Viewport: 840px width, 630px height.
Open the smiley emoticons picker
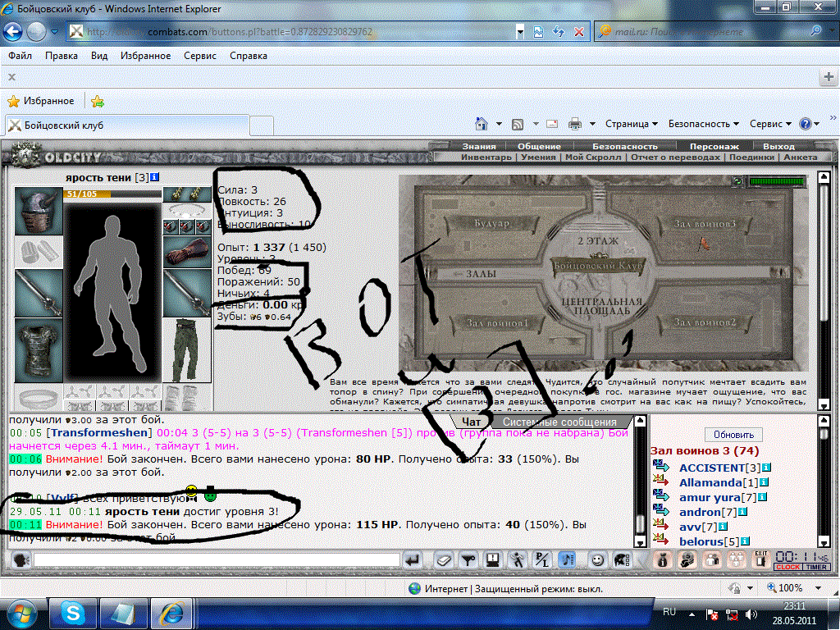pyautogui.click(x=597, y=560)
